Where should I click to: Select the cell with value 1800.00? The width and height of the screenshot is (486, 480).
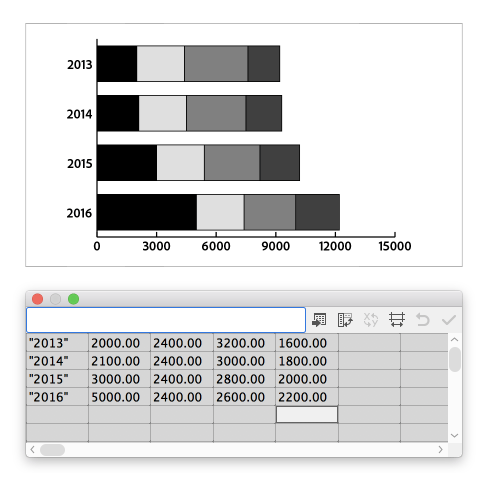(x=307, y=361)
